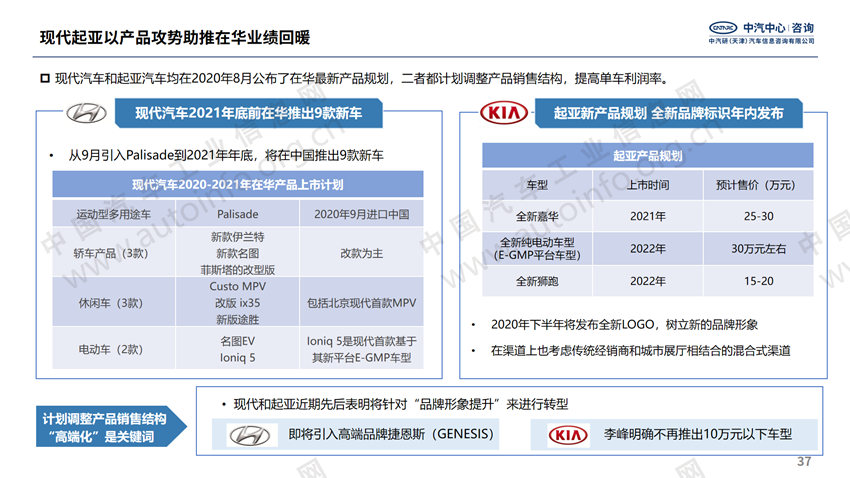Select the 2020年9月进口中国 cell
The width and height of the screenshot is (850, 478).
coord(362,214)
